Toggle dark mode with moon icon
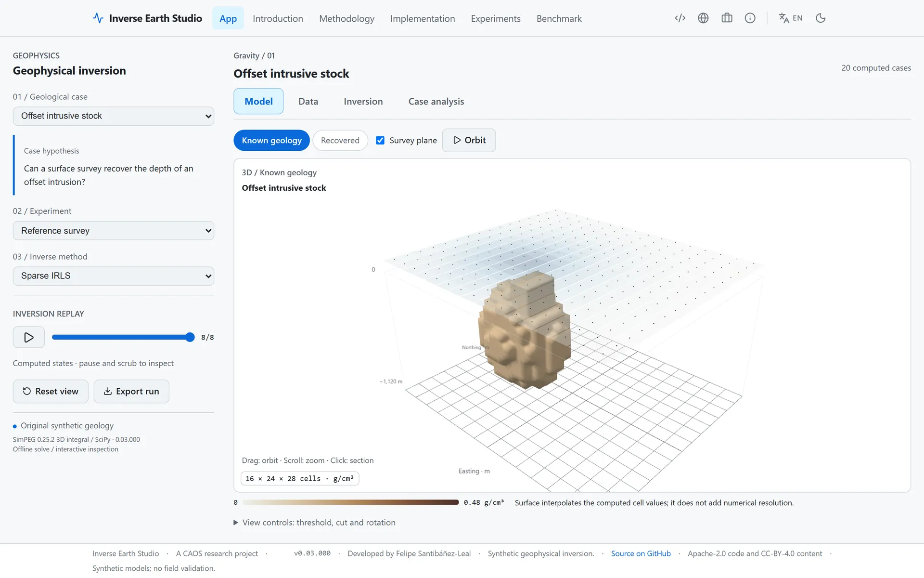Viewport: 924px width, 578px height. click(821, 18)
